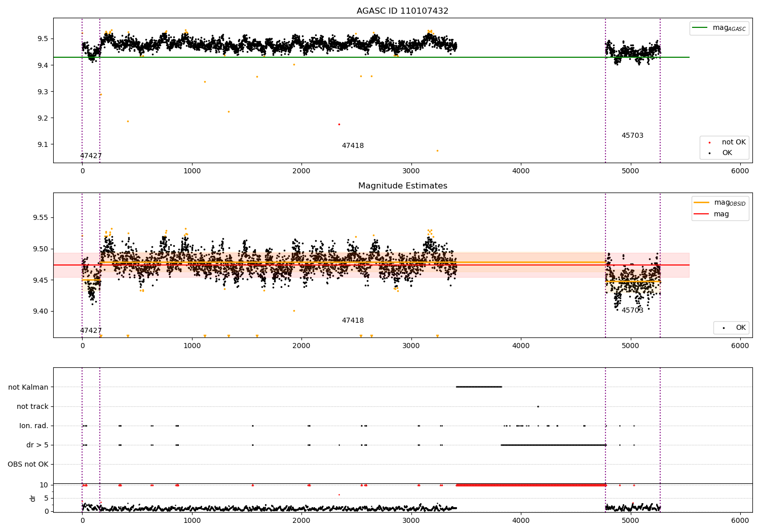This screenshot has height=532, width=760.
Task: Click obsid label 47427 in the top plot
Action: tap(91, 156)
